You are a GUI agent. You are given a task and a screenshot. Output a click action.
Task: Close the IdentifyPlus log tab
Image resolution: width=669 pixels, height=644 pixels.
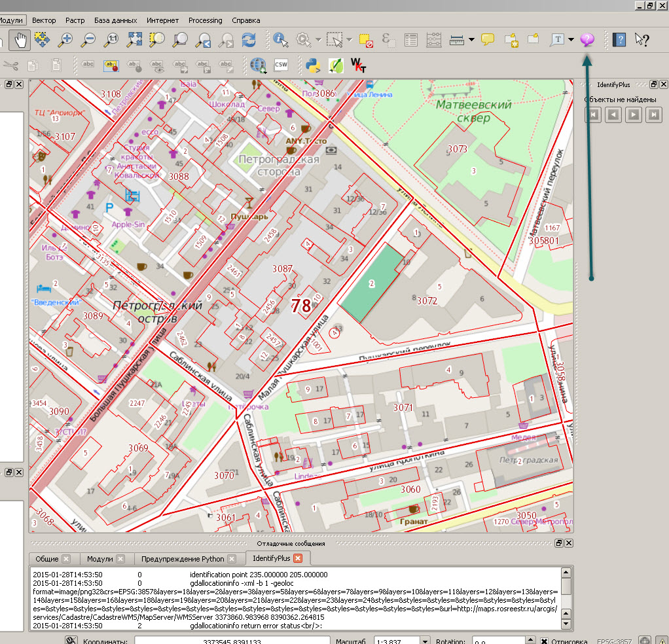(298, 558)
